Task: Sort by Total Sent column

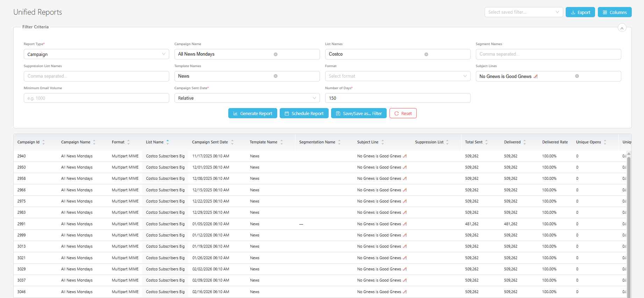Action: [x=486, y=142]
